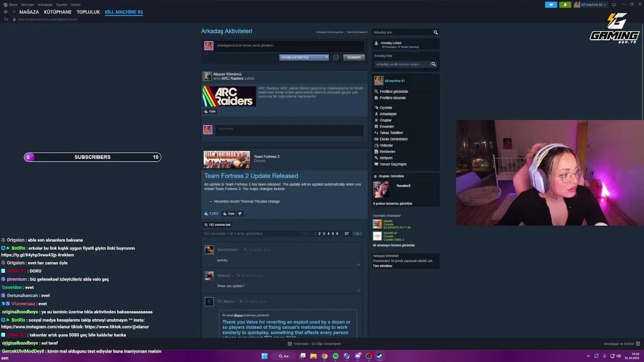This screenshot has width=644, height=362.
Task: Open the 182 yoruma bak comments button
Action: pos(217,225)
